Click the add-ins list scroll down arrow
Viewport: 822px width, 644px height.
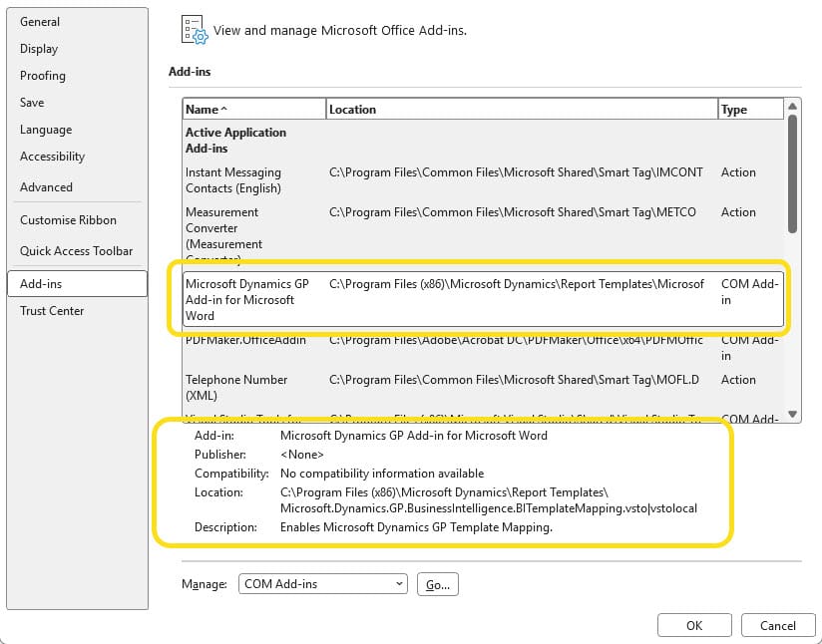[x=793, y=414]
